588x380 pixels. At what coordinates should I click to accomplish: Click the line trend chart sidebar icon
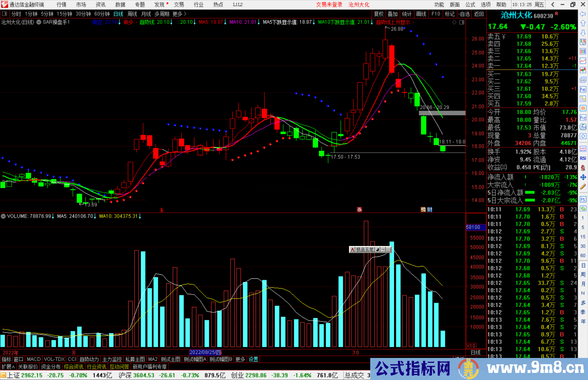point(583,61)
